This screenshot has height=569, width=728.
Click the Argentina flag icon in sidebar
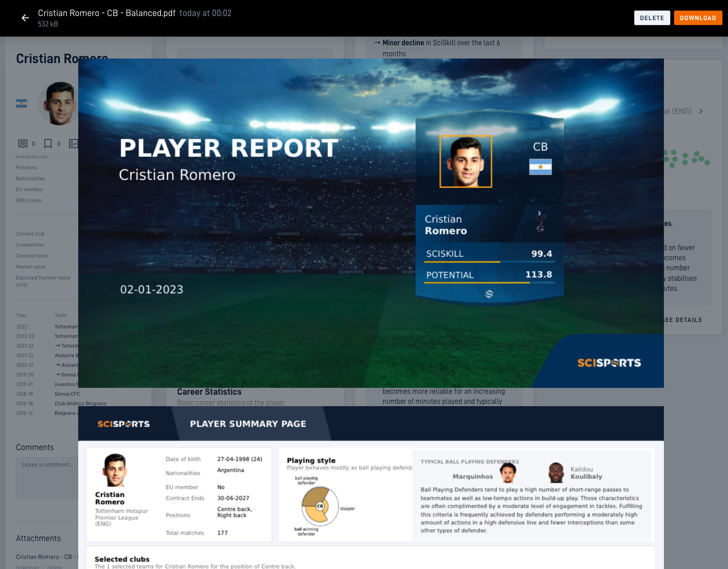point(22,103)
